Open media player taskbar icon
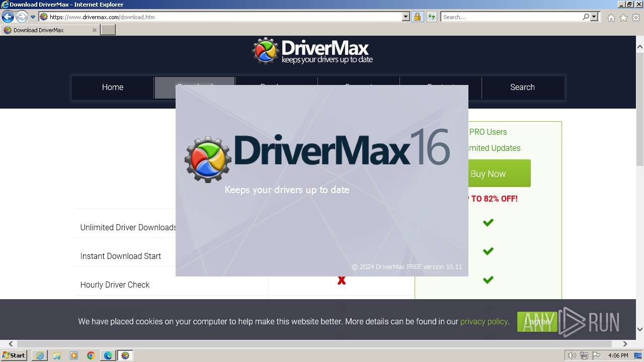The height and width of the screenshot is (362, 644). pos(74,355)
